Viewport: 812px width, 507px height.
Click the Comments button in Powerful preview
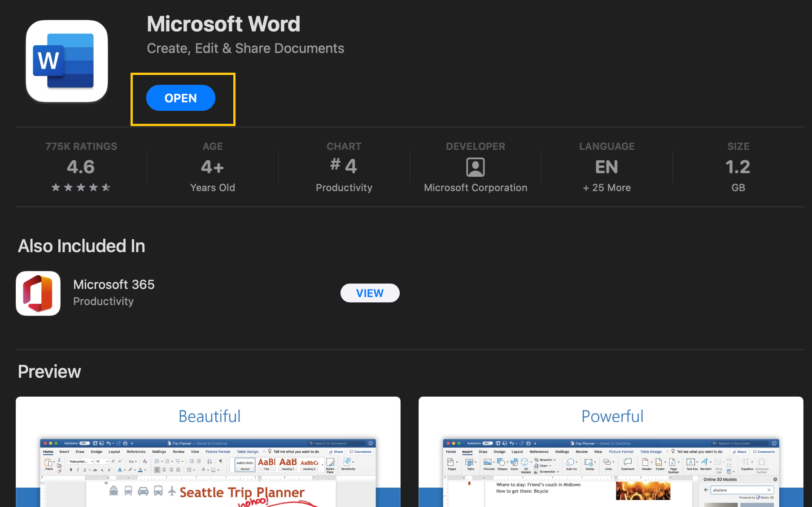[764, 452]
